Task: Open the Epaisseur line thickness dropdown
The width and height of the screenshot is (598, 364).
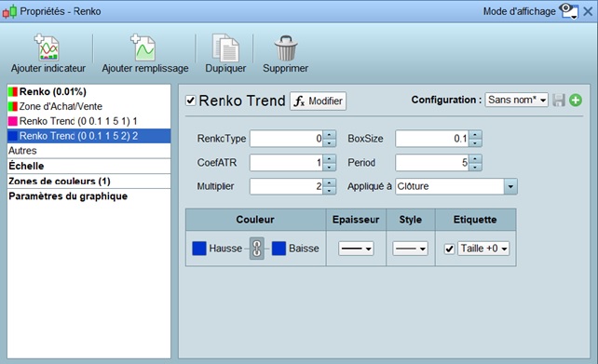Action: pyautogui.click(x=356, y=249)
